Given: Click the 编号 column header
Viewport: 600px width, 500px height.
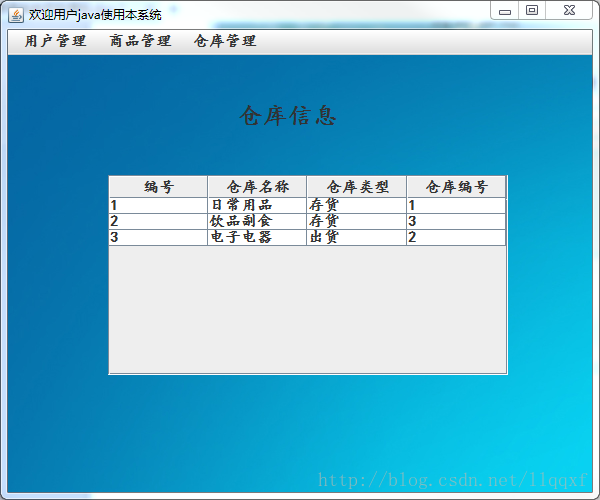Looking at the screenshot, I should pyautogui.click(x=158, y=187).
